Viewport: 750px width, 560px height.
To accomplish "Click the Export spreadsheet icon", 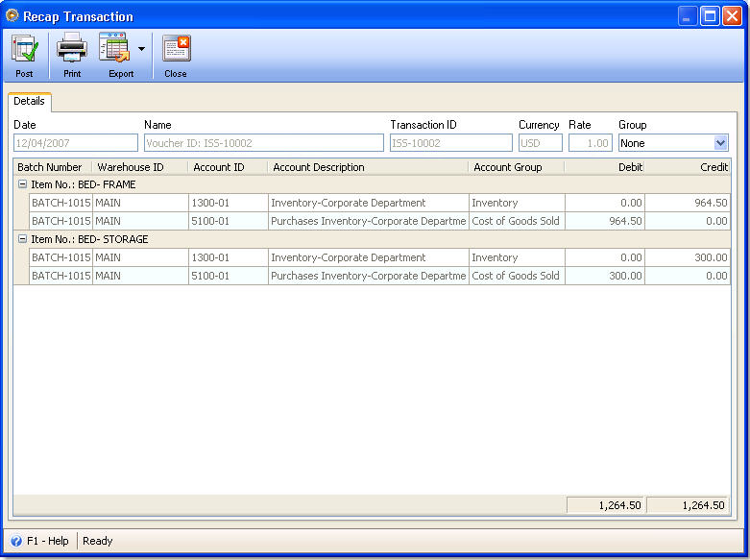I will point(114,47).
